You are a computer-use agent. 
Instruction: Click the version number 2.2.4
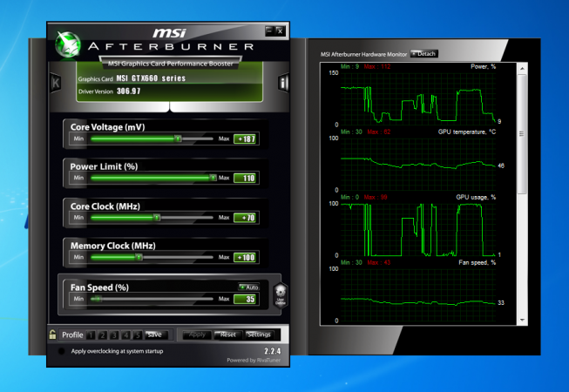pos(272,351)
